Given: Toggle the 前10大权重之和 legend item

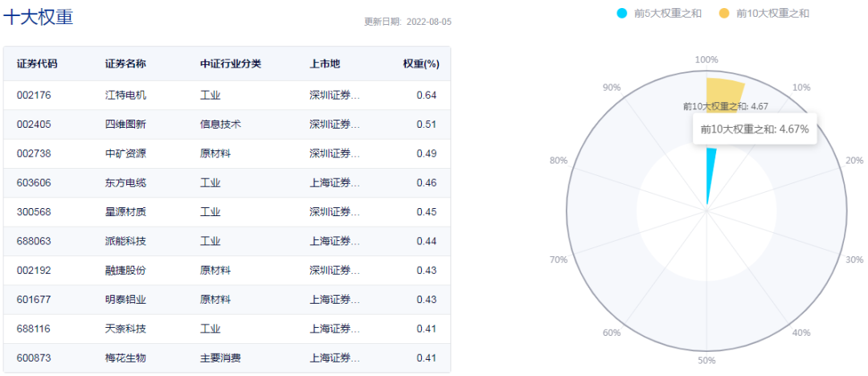Looking at the screenshot, I should 764,14.
